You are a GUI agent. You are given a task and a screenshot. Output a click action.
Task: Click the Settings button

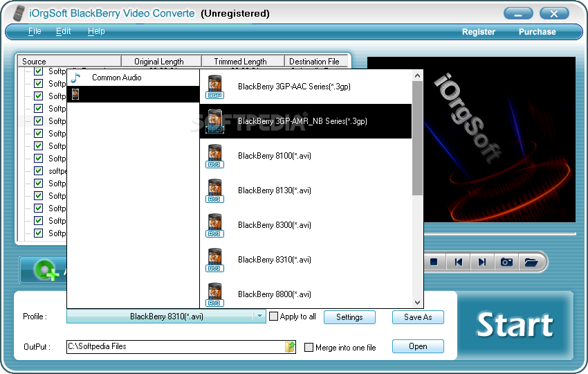point(349,317)
